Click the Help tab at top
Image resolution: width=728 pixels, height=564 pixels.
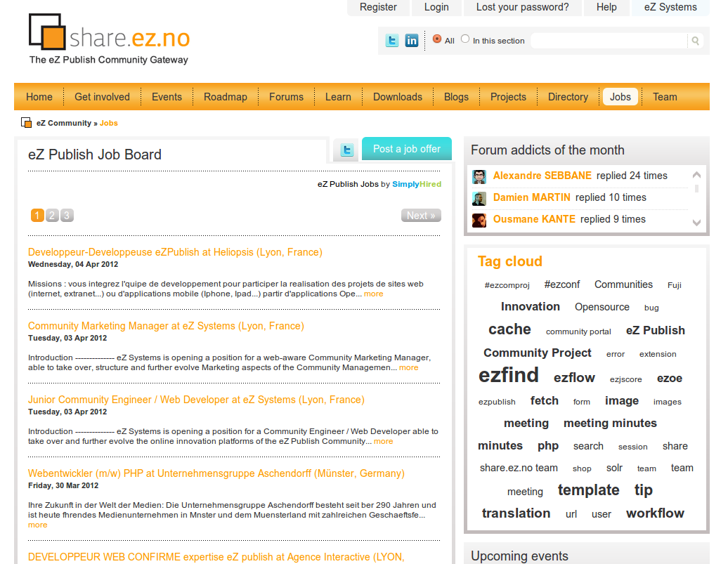point(606,8)
